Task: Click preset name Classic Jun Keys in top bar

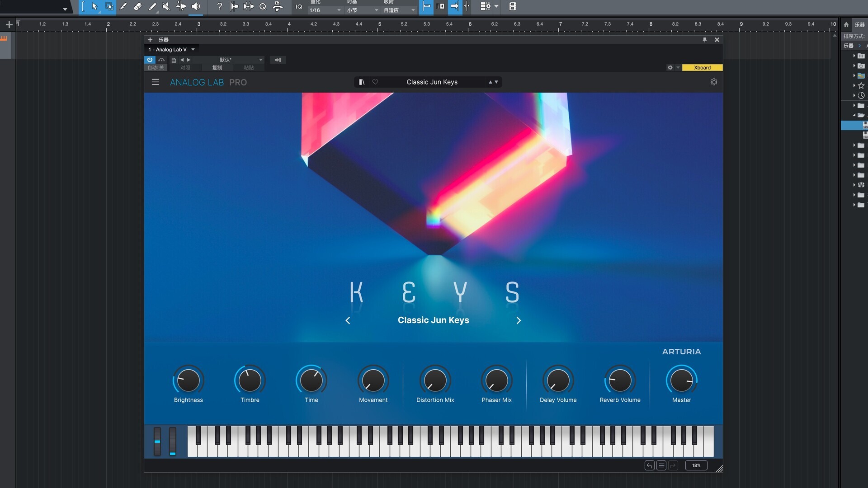Action: coord(432,82)
